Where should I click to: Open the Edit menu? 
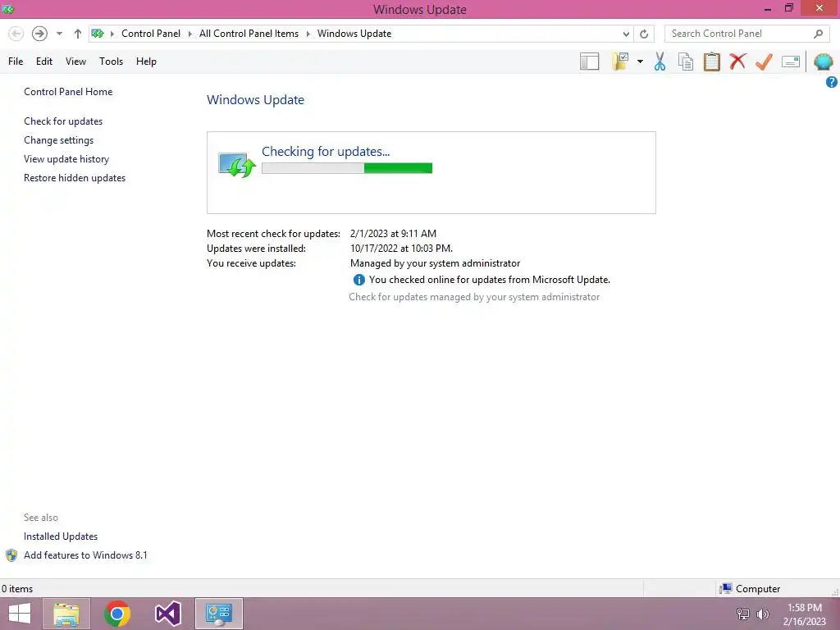pos(44,62)
